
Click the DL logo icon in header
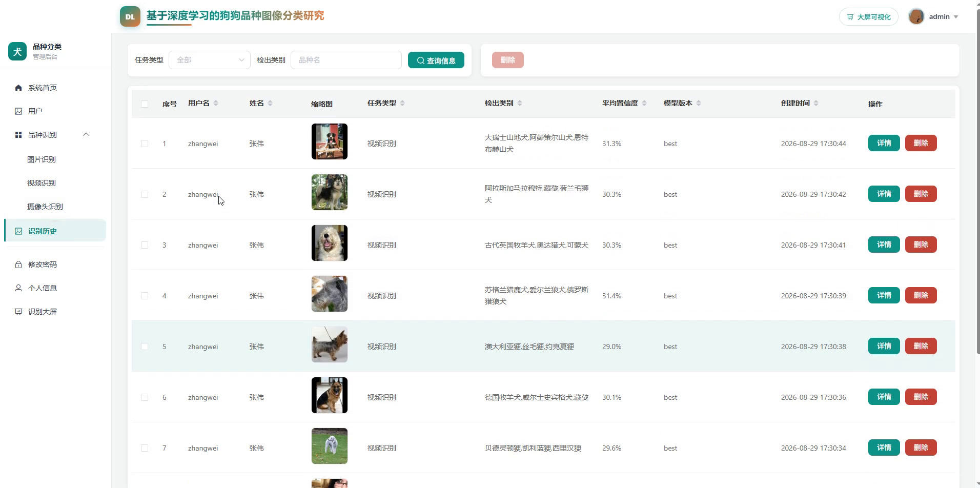[x=130, y=16]
